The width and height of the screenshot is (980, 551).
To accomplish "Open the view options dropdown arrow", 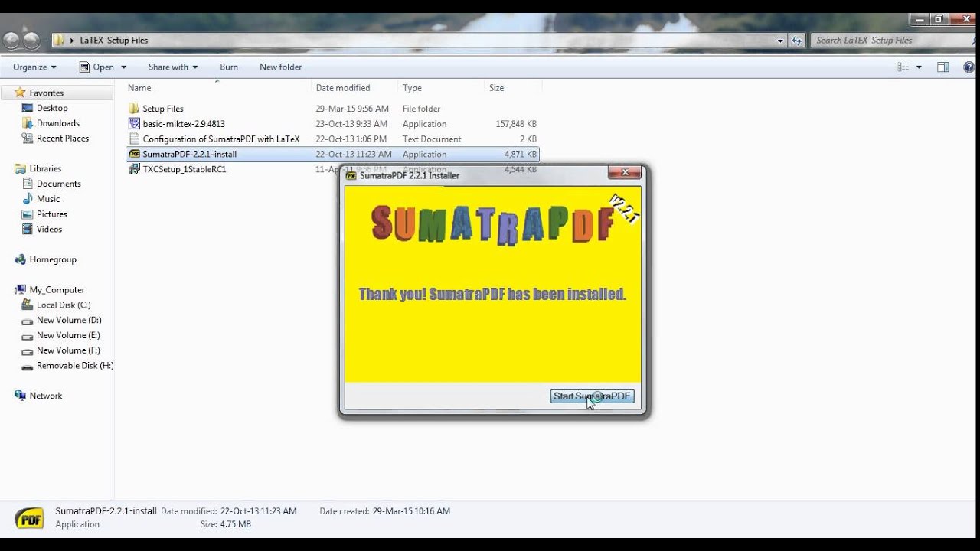I will pyautogui.click(x=919, y=67).
